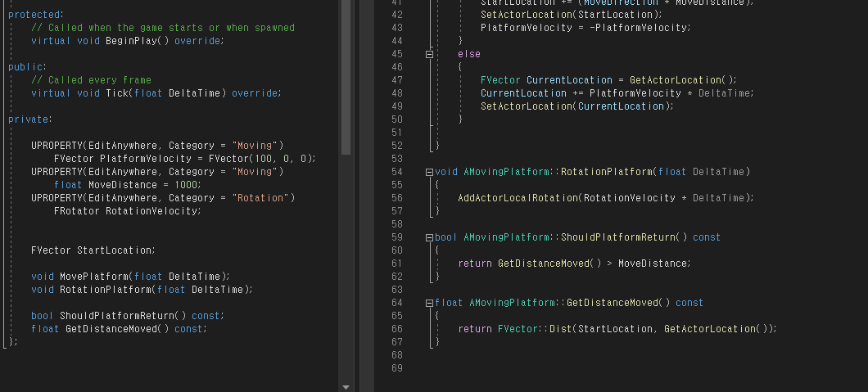
Task: Click 'ShouldPlatformReturn' in the left header declaration
Action: click(117, 316)
